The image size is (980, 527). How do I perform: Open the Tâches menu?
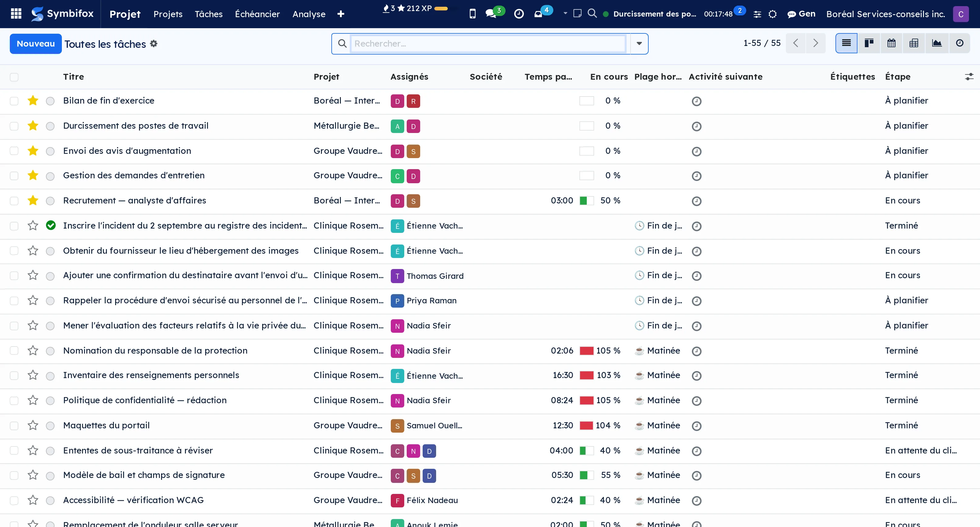click(209, 14)
